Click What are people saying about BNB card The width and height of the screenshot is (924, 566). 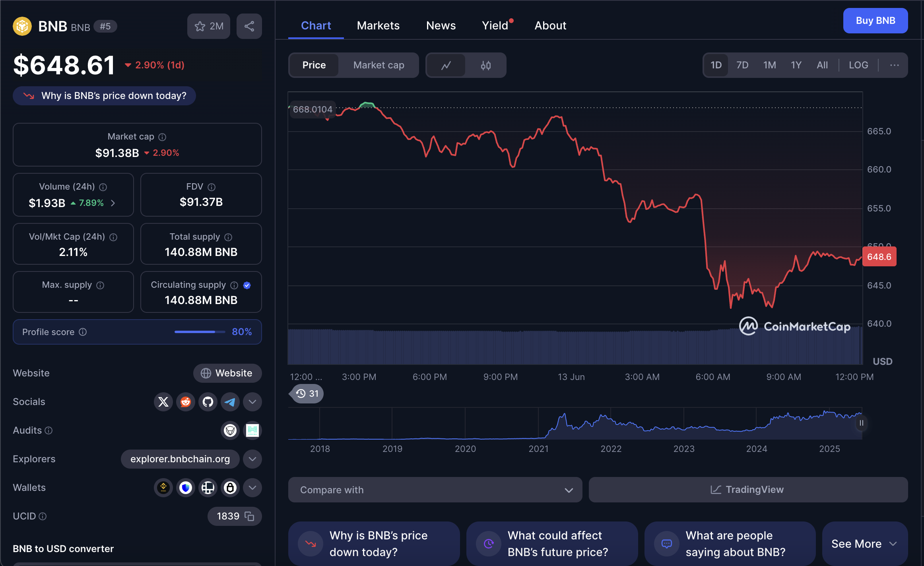730,544
